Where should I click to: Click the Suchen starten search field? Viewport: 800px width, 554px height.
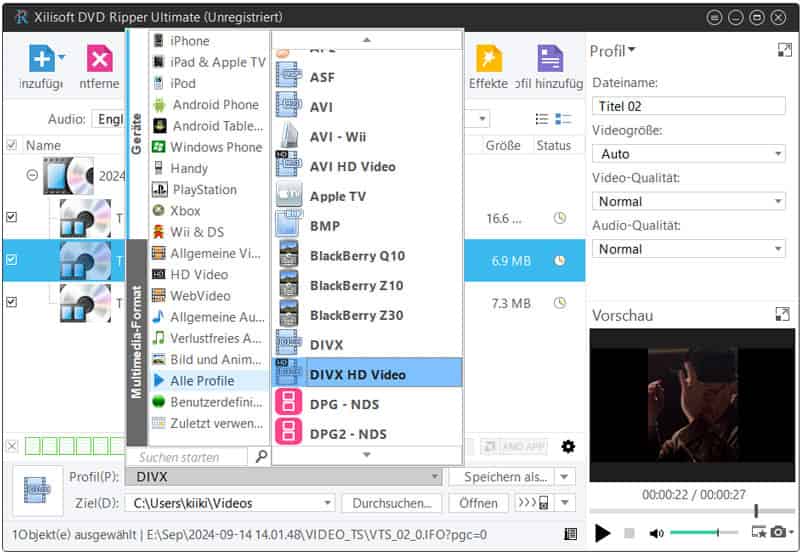187,457
